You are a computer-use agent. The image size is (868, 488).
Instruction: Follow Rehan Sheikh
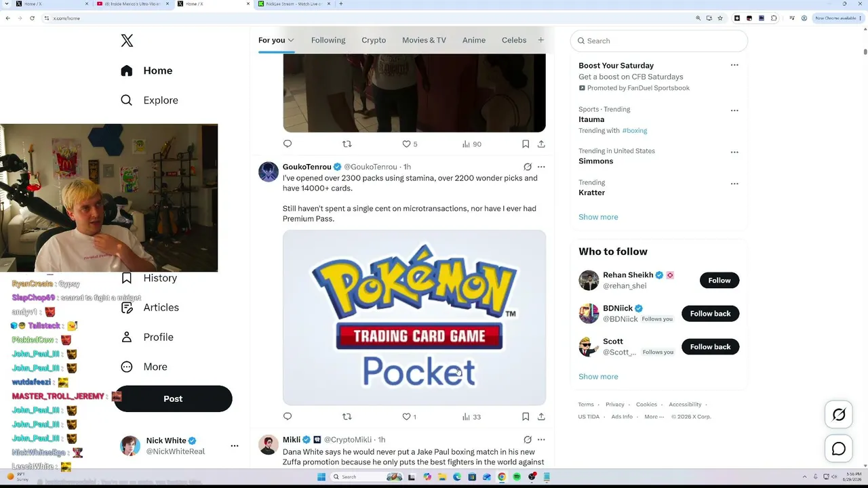point(719,281)
